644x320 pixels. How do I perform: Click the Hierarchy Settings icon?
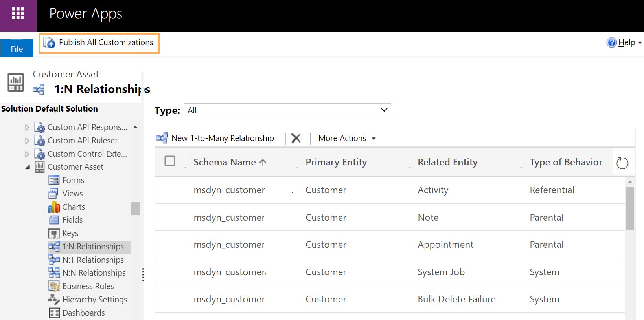pyautogui.click(x=54, y=300)
